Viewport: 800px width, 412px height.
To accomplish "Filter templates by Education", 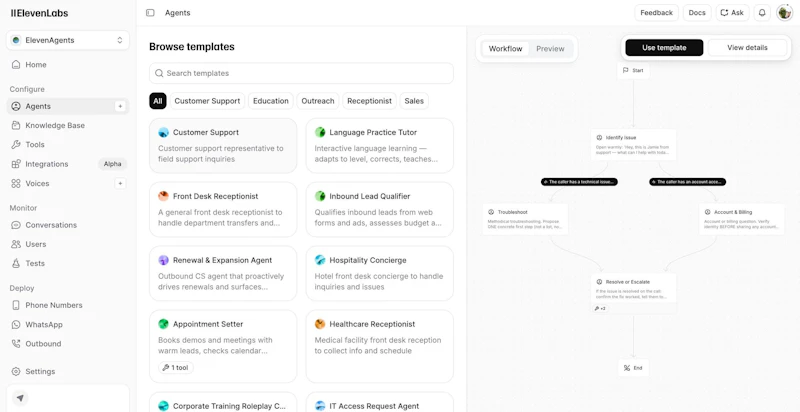I will click(x=271, y=101).
